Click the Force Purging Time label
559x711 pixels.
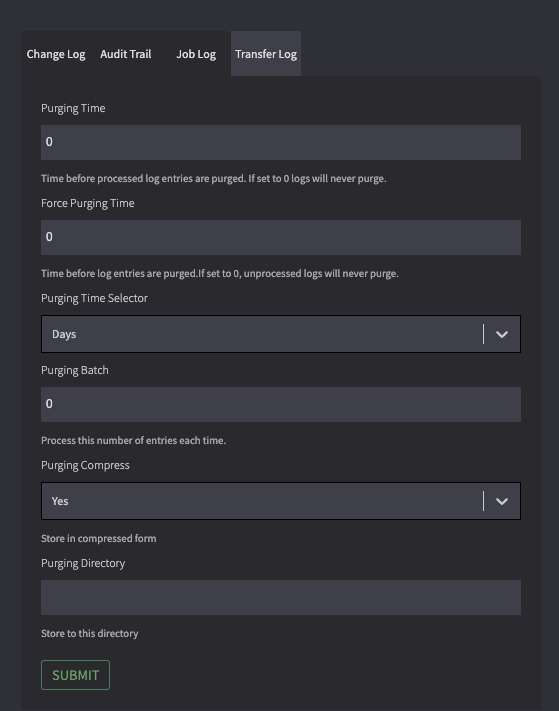[x=87, y=203]
